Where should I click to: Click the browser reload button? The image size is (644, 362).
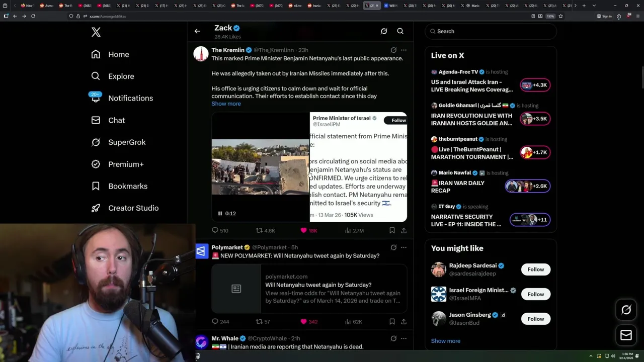click(33, 16)
